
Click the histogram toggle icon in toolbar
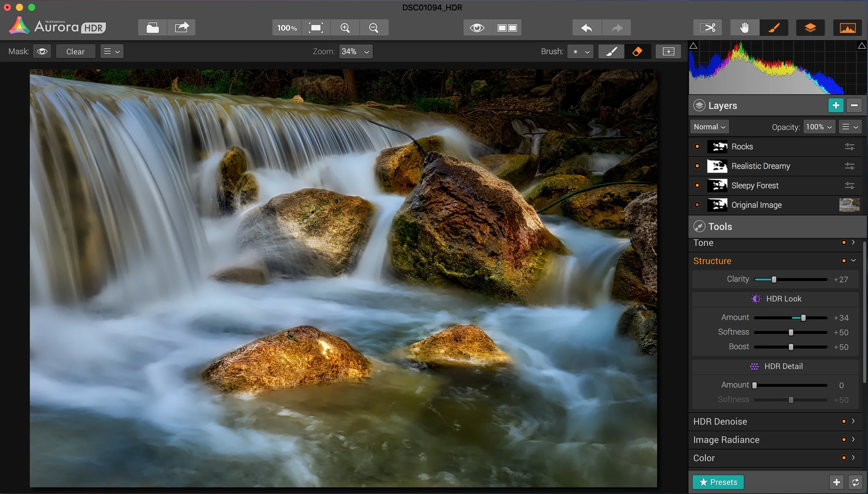pos(848,27)
